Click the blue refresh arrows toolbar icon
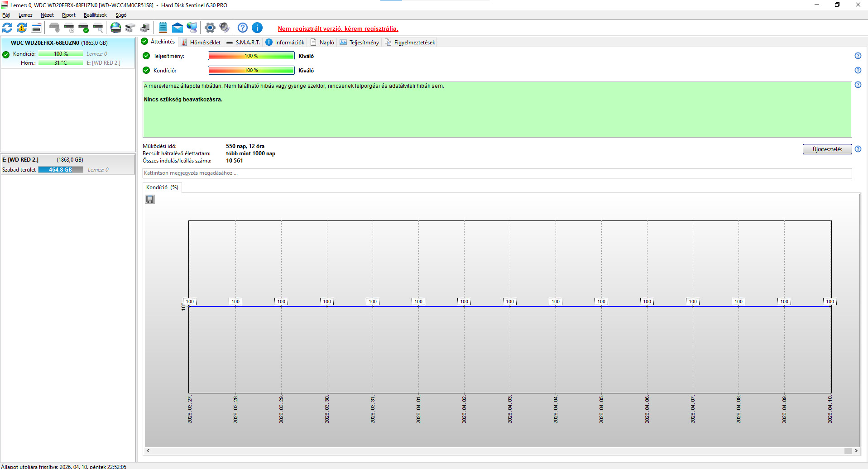Image resolution: width=868 pixels, height=469 pixels. click(7, 28)
